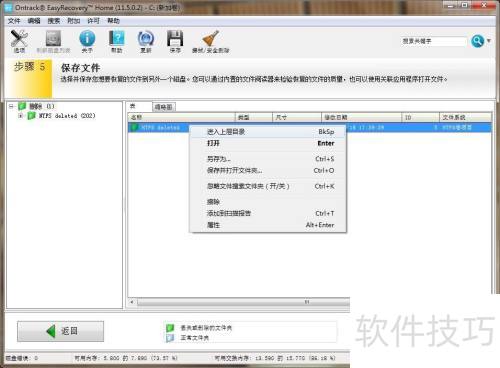This screenshot has height=368, width=500.
Task: Select NTFS deleted (202) in the tree
Action: (67, 116)
